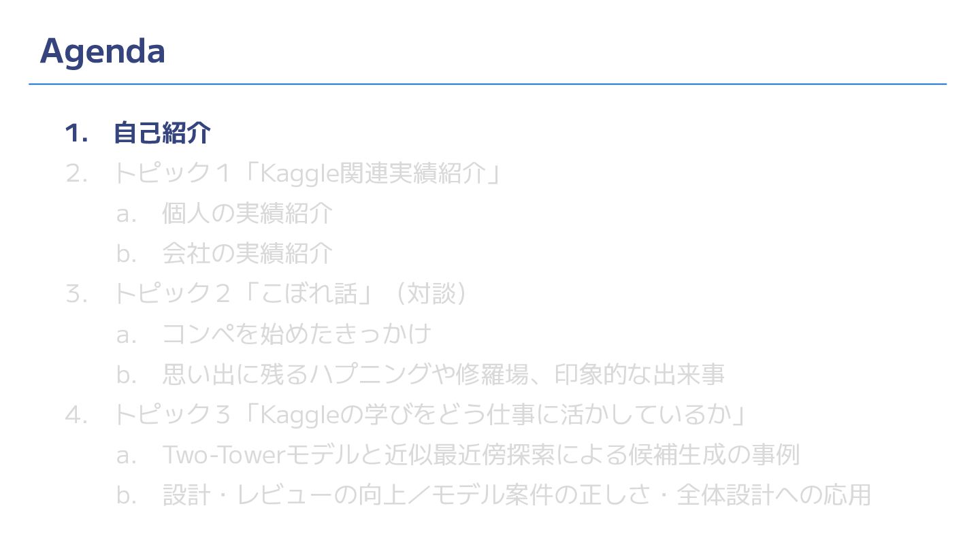980x551 pixels.
Task: Click the list number "2." marker
Action: [x=76, y=173]
